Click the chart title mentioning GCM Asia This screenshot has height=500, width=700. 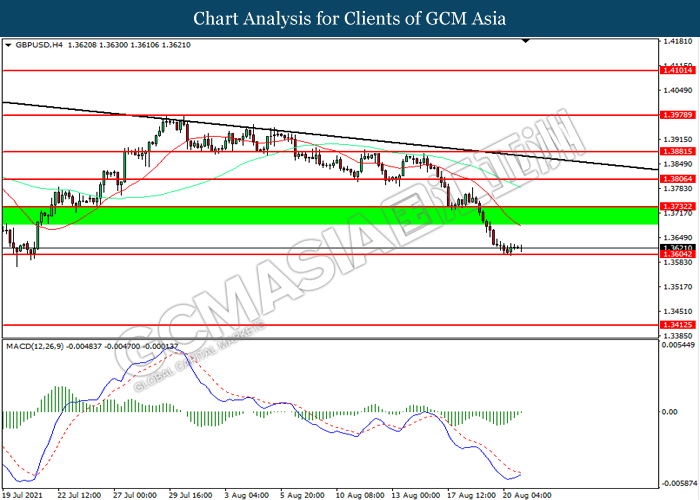point(349,19)
